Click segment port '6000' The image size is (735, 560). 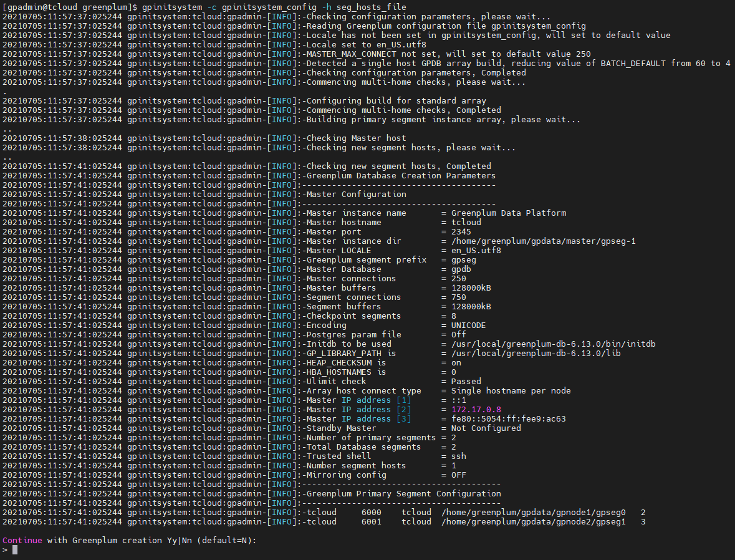(x=372, y=513)
